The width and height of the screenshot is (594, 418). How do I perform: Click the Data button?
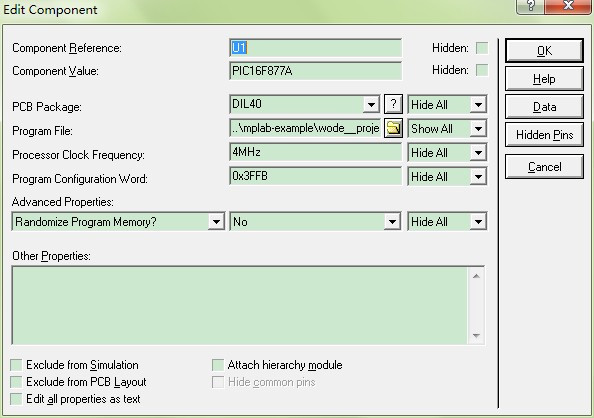tap(544, 107)
